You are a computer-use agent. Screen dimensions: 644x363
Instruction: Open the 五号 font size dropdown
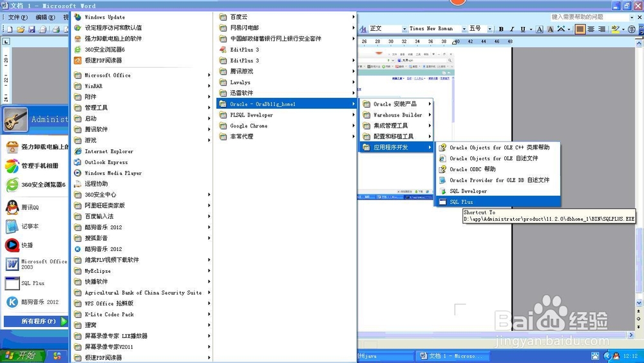point(489,29)
